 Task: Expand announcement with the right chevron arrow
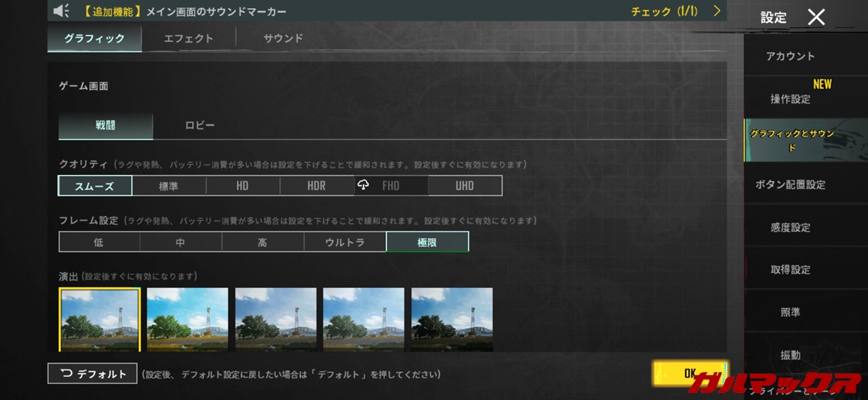[717, 11]
